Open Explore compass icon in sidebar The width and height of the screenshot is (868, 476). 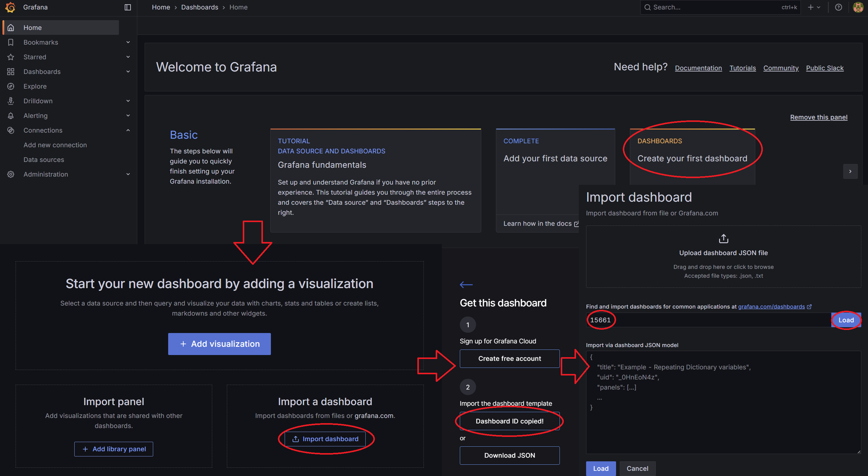(x=11, y=86)
